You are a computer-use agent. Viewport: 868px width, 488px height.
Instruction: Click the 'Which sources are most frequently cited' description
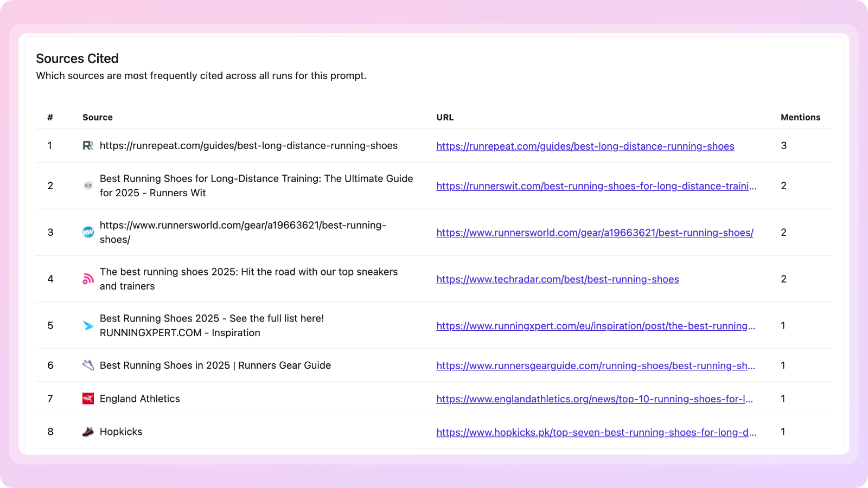tap(201, 76)
